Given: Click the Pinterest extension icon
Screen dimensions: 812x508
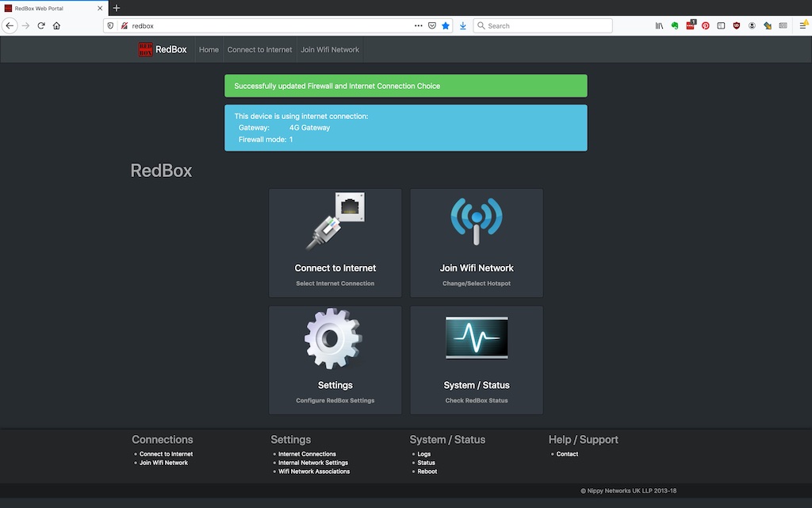Looking at the screenshot, I should (x=705, y=25).
